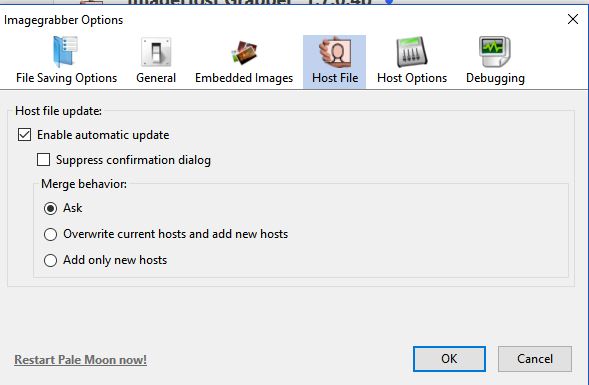Image resolution: width=589 pixels, height=385 pixels.
Task: Dismiss the dialog with Cancel
Action: point(535,359)
